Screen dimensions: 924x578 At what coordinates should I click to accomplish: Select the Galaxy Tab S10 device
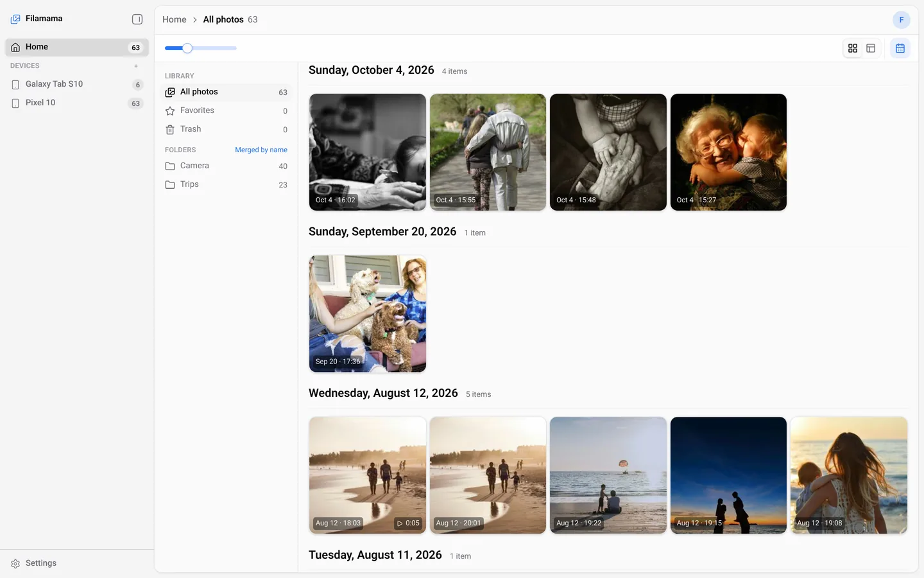77,84
